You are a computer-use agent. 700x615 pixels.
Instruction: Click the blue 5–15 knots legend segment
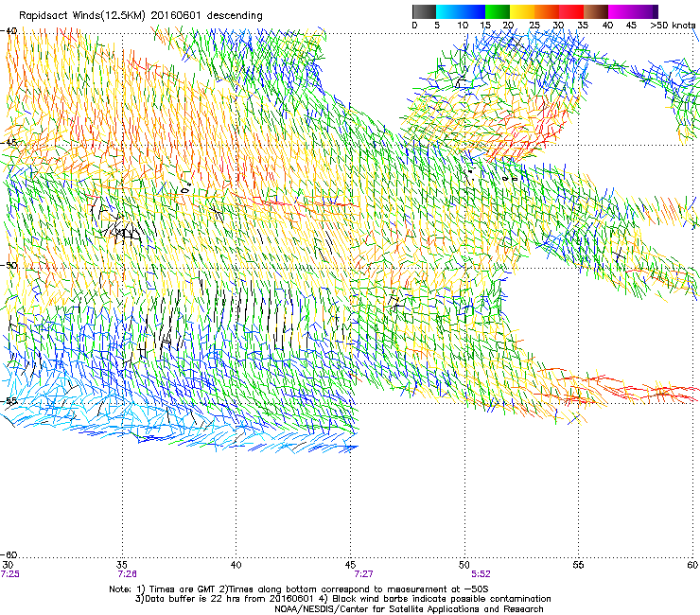tap(461, 11)
